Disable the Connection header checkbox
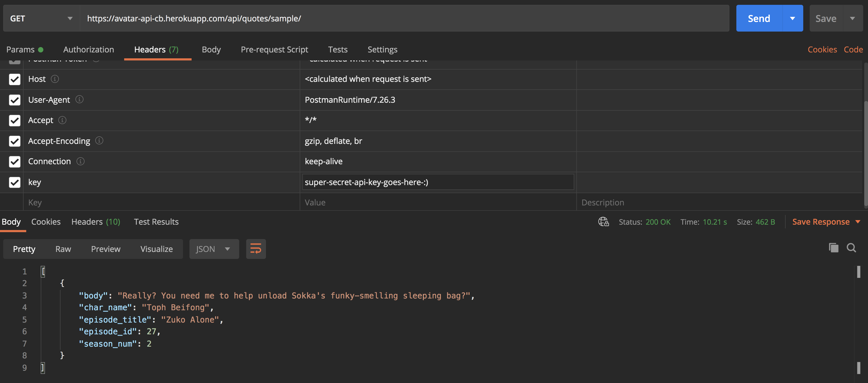The width and height of the screenshot is (868, 383). (14, 160)
